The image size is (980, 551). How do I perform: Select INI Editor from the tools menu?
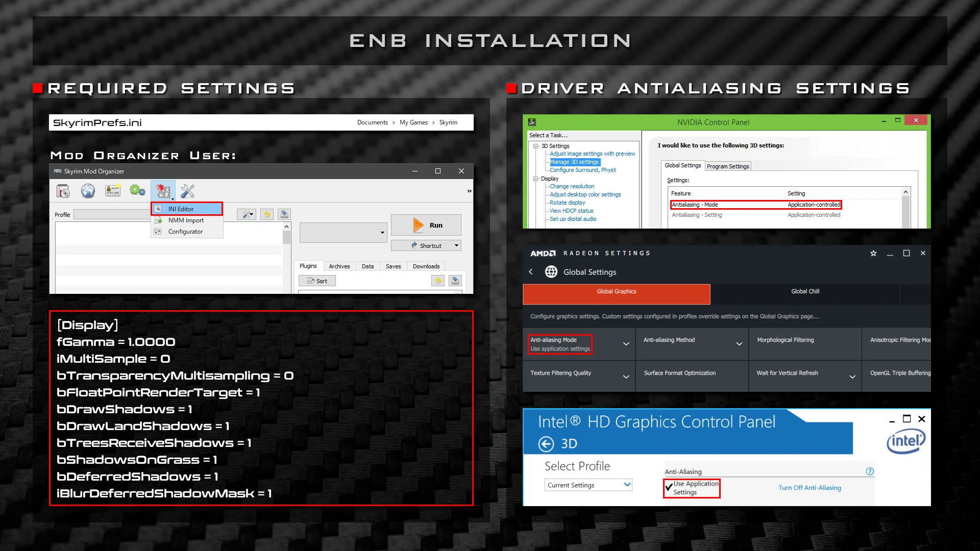point(187,209)
